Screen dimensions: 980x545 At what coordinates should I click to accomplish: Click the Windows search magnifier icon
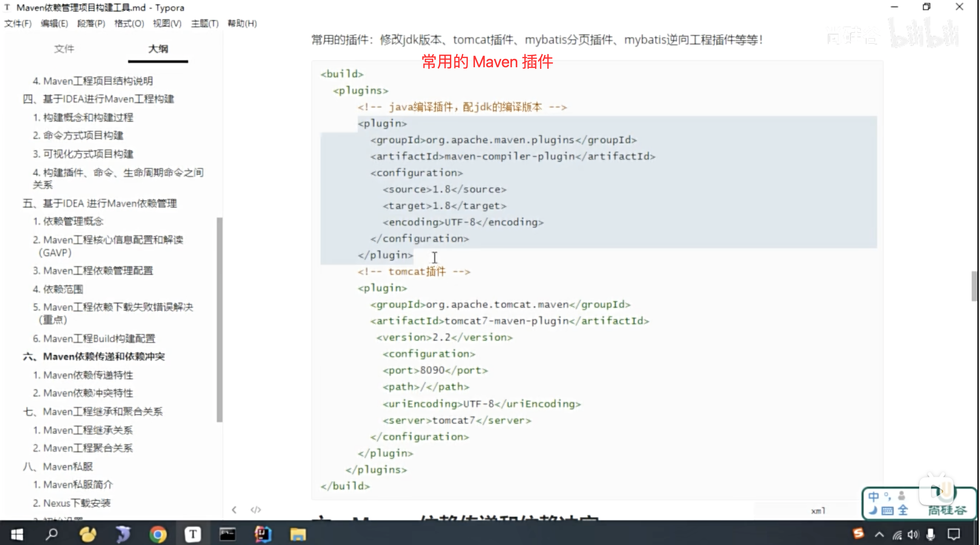tap(52, 534)
